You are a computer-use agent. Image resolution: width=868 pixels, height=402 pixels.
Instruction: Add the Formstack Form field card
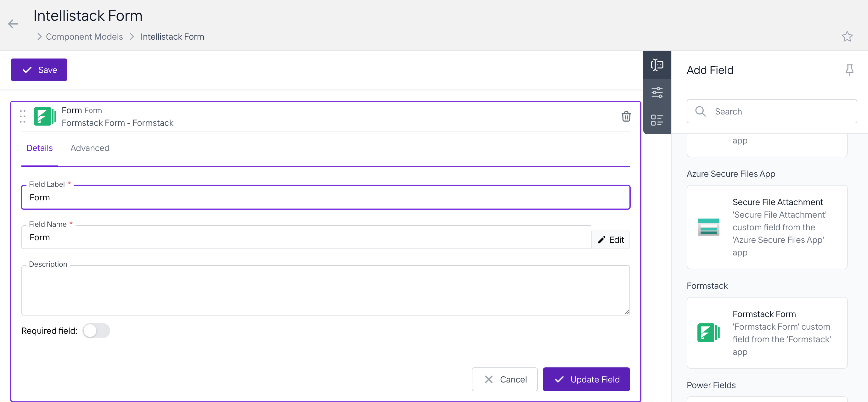[x=767, y=333]
